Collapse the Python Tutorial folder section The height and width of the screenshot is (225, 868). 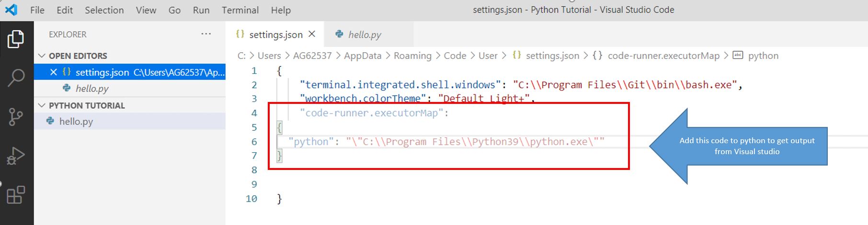tap(42, 105)
